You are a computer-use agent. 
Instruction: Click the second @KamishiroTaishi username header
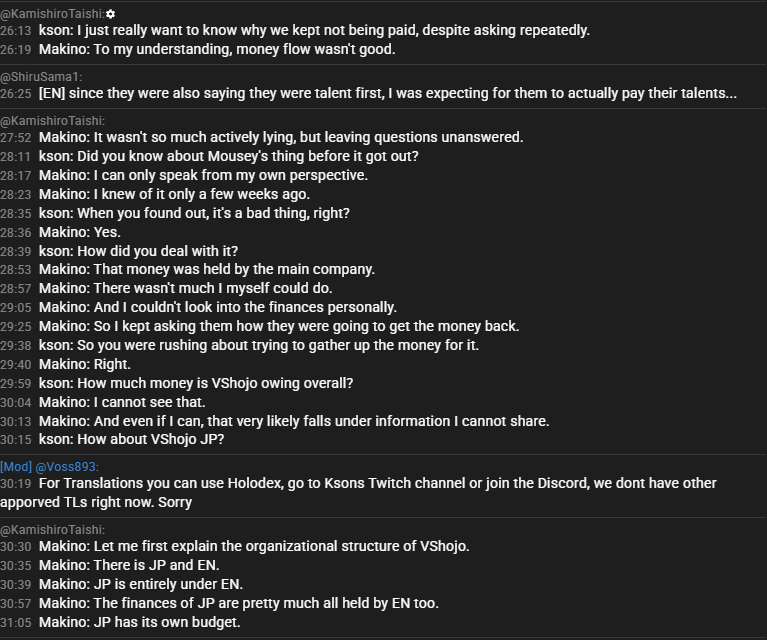52,121
